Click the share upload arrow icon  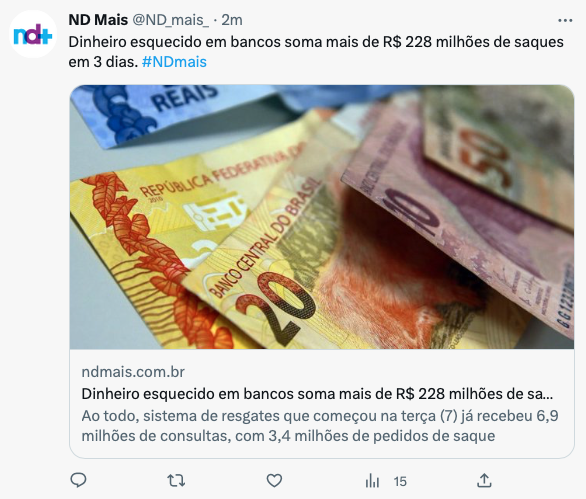[x=484, y=481]
